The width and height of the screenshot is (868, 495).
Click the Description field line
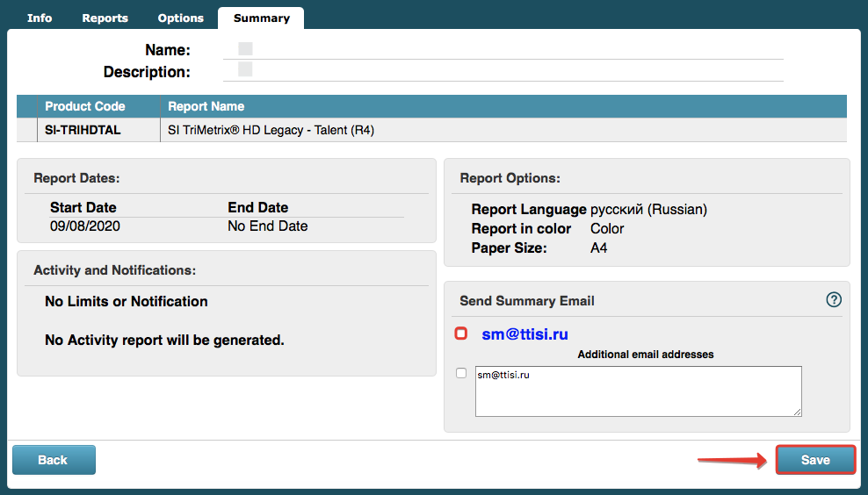pos(503,71)
